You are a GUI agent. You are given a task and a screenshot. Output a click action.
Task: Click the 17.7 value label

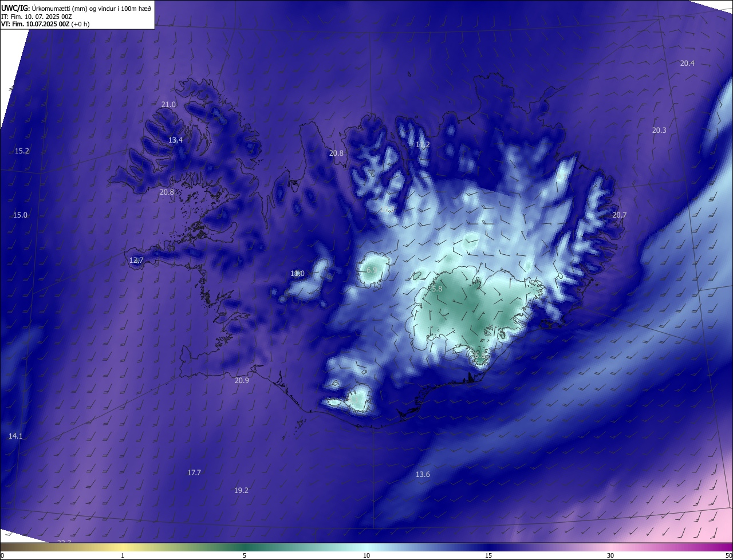194,473
